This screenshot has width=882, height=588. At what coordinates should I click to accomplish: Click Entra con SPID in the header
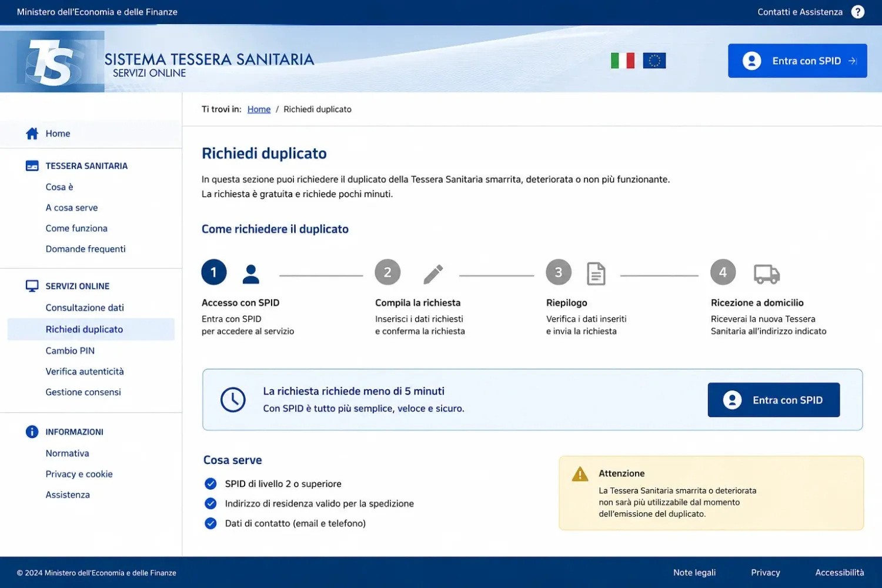coord(798,61)
